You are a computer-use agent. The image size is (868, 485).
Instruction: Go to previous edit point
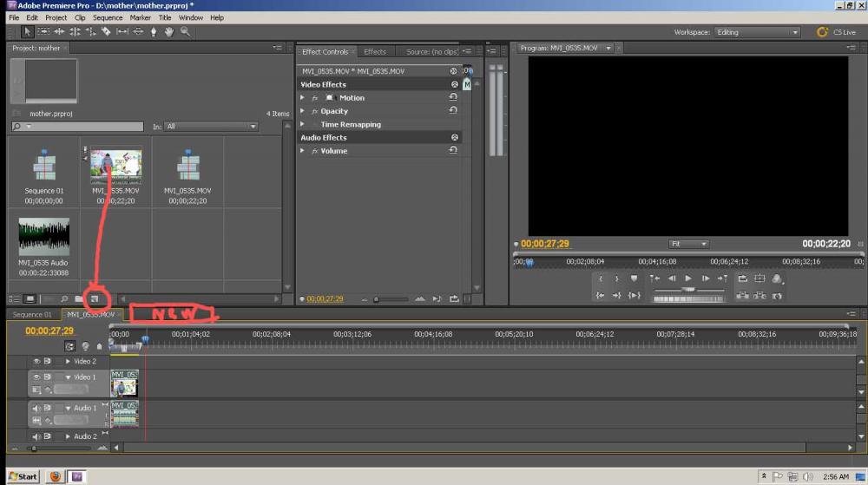click(654, 279)
